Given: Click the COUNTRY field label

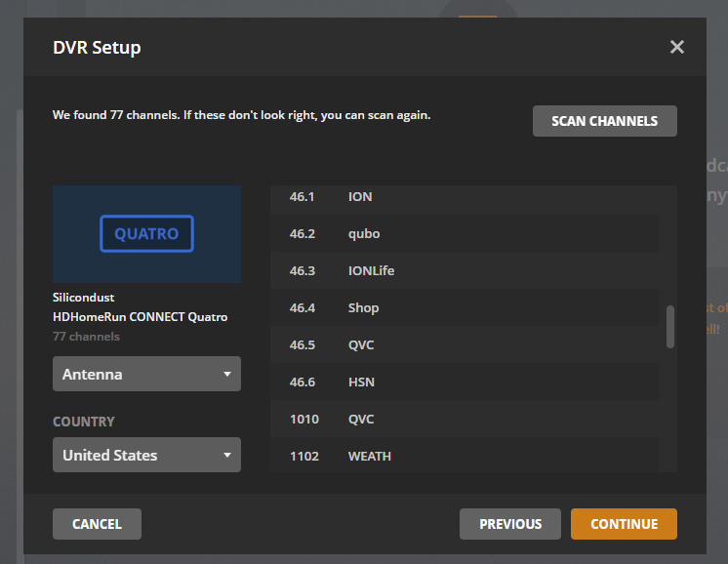Looking at the screenshot, I should pos(84,422).
